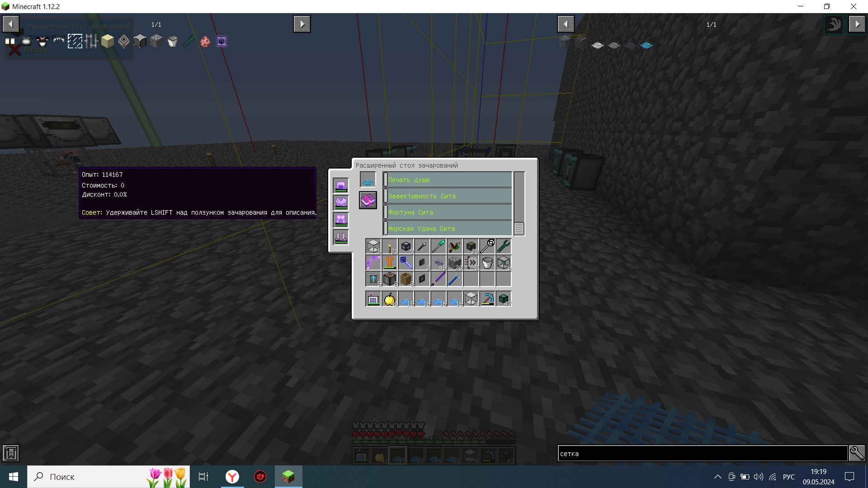Pick up the portable terminal in first hotbar slot
Image resolution: width=868 pixels, height=488 pixels.
pyautogui.click(x=373, y=299)
